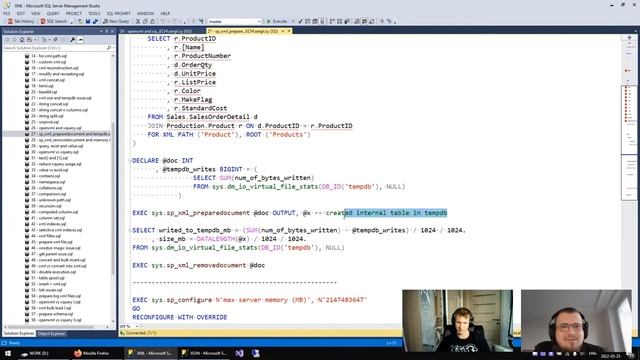
Task: Select file 48 - convert and bulk insert.sql
Action: [55, 260]
